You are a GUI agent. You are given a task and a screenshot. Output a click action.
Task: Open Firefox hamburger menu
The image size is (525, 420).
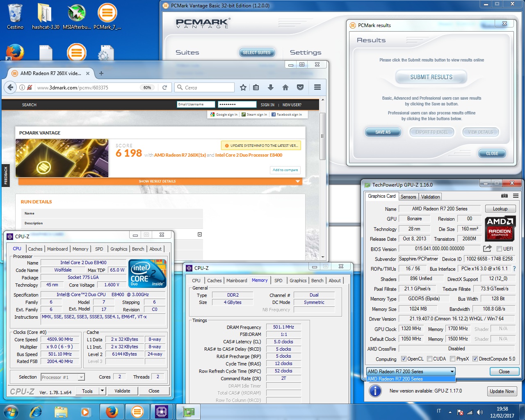(x=317, y=87)
